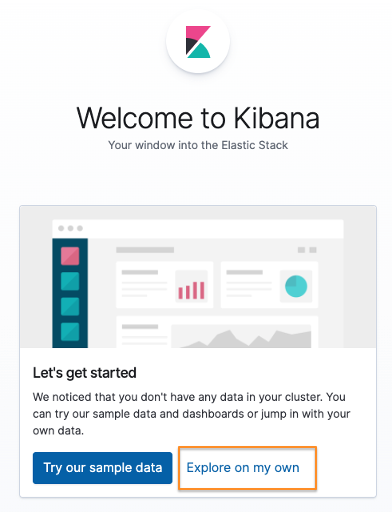Click the pink square sidebar icon in illustration
This screenshot has height=513, width=392.
(70, 256)
